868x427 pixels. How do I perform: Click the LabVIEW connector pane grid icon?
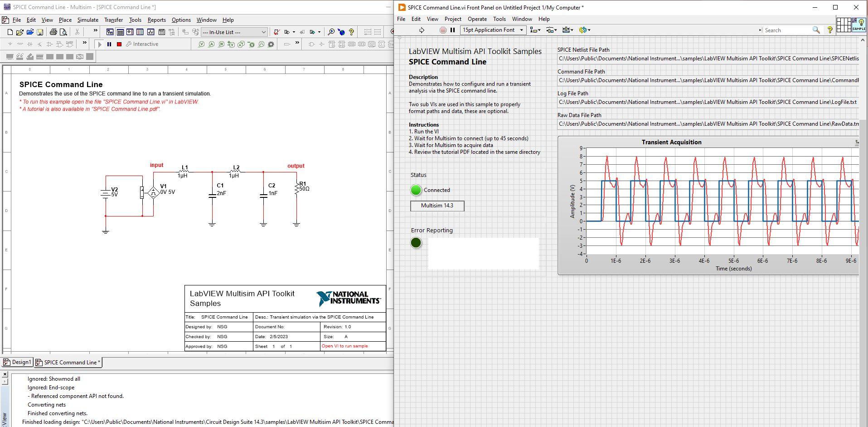click(x=844, y=25)
